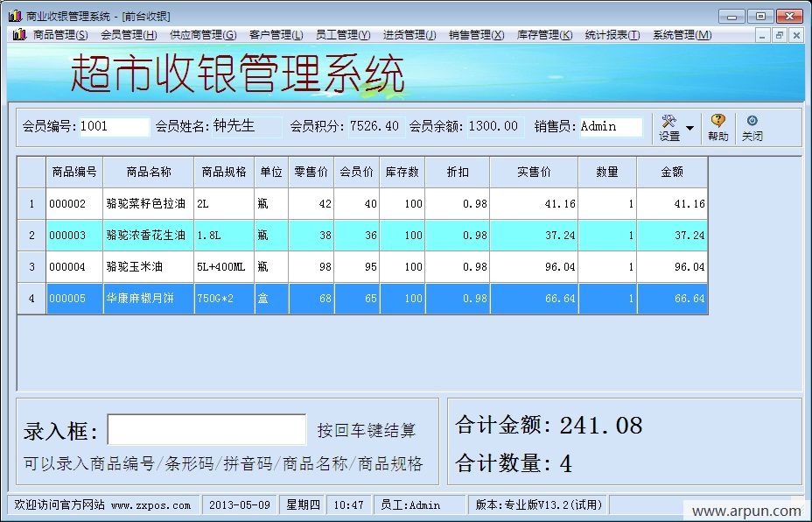
Task: Open the 统计报表 menu
Action: (x=614, y=35)
